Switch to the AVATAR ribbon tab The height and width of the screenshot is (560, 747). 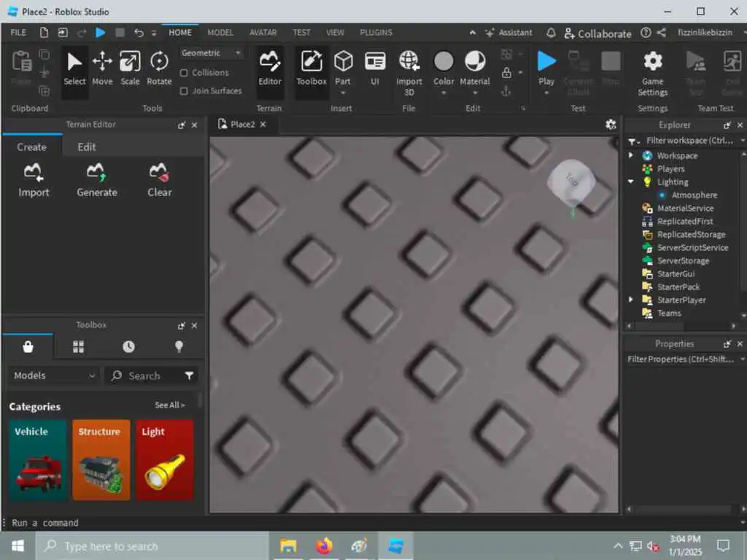click(263, 33)
